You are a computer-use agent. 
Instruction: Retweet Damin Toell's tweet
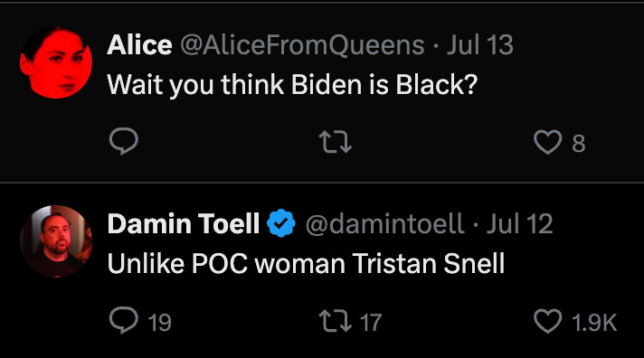point(336,321)
